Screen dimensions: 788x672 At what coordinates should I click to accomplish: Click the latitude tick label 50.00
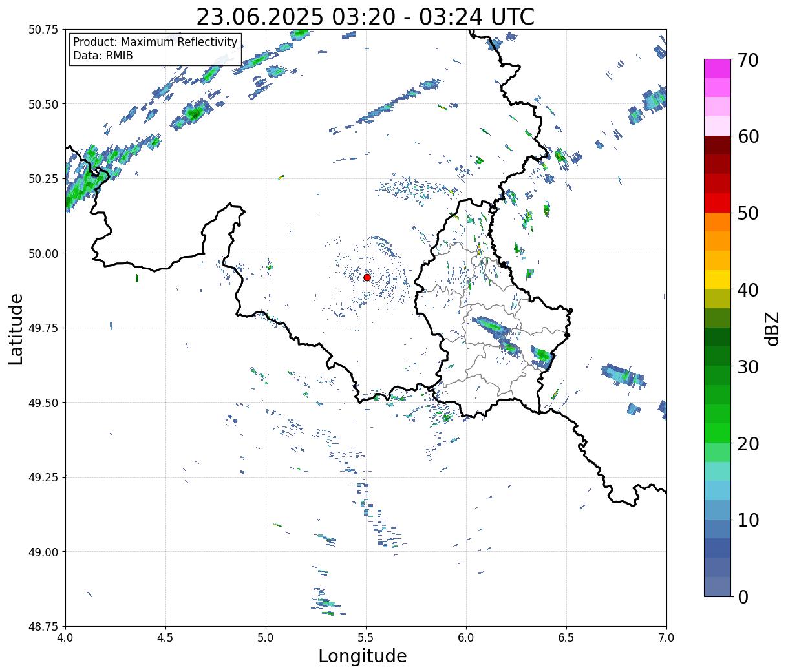[43, 253]
